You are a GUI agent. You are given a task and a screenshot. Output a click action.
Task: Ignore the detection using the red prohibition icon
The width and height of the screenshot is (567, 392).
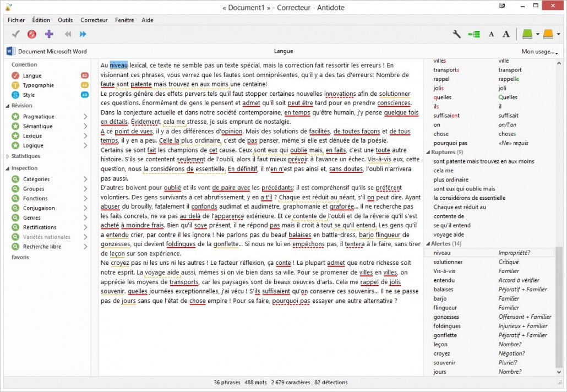coord(31,34)
